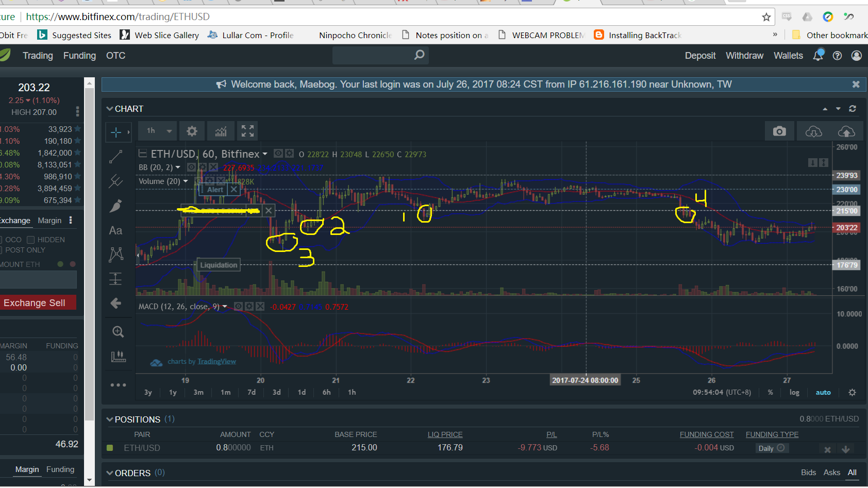Select the pitchfork drawing tool
This screenshot has height=488, width=868.
point(116,181)
